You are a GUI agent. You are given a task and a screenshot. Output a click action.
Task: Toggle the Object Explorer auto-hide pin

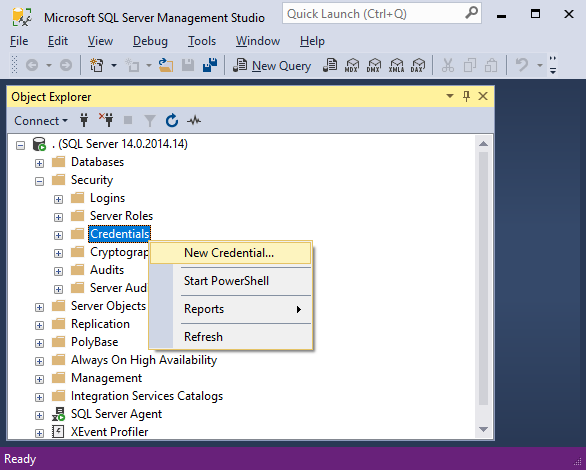pos(466,96)
